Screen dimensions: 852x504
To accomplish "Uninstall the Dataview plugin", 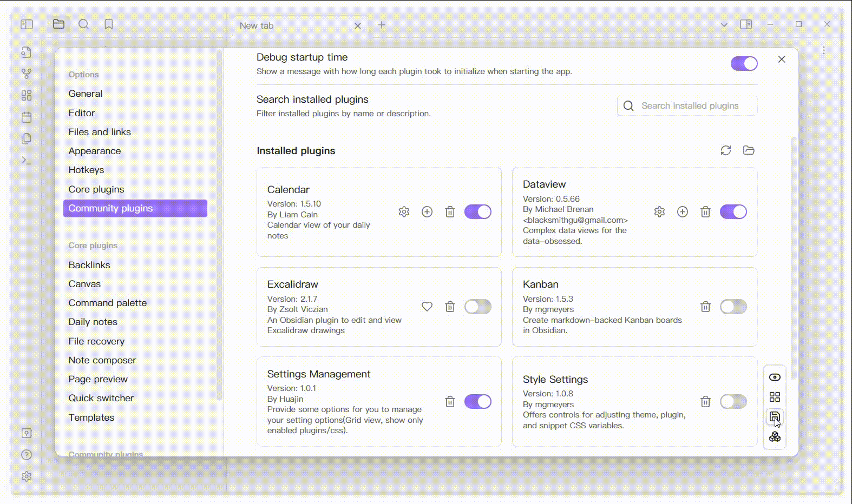I will pos(705,212).
